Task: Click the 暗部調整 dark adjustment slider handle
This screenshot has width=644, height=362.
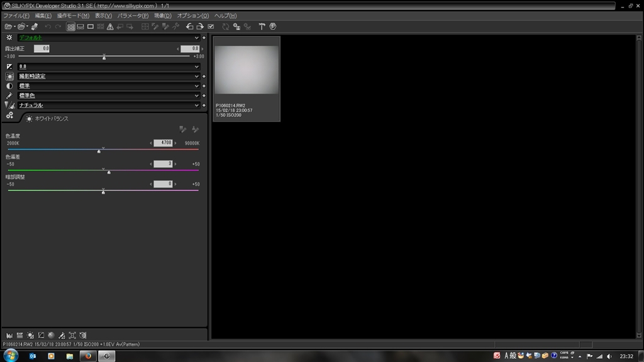Action: point(104,192)
